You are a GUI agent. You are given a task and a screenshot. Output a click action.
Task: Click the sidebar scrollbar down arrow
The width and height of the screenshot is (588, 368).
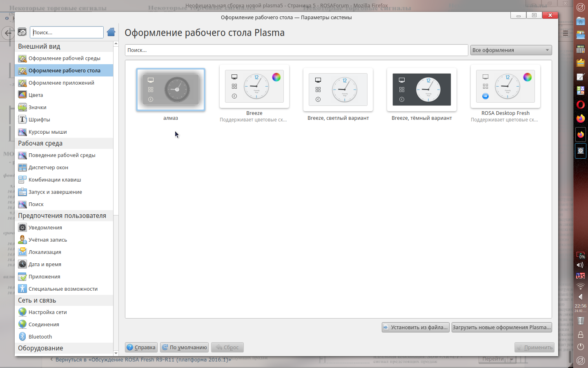[x=116, y=353]
